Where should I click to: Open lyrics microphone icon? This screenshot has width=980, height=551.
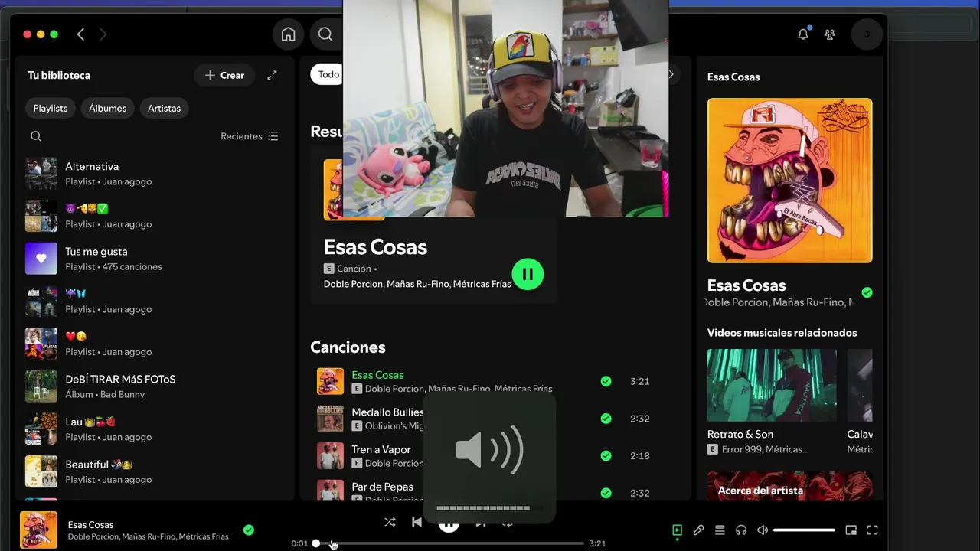(x=698, y=530)
